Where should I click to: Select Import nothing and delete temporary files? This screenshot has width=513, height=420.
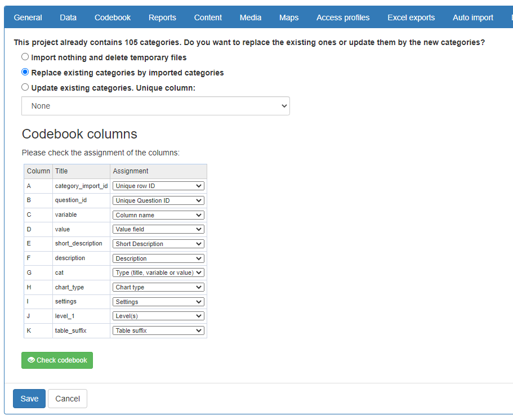25,57
